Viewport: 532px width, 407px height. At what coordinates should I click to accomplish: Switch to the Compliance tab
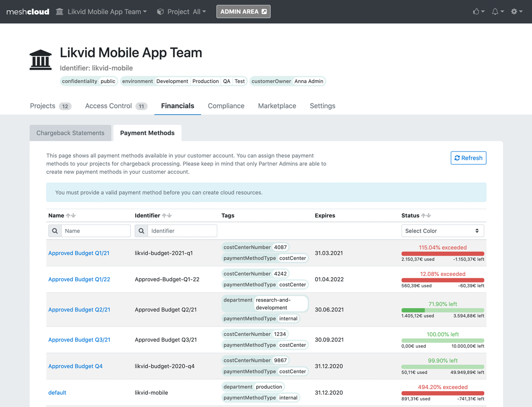(x=226, y=106)
